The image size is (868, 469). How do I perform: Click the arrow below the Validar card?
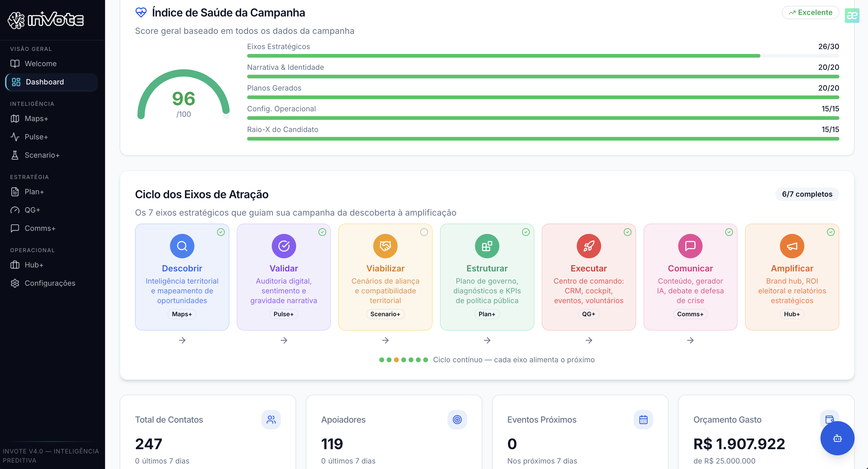pos(284,340)
